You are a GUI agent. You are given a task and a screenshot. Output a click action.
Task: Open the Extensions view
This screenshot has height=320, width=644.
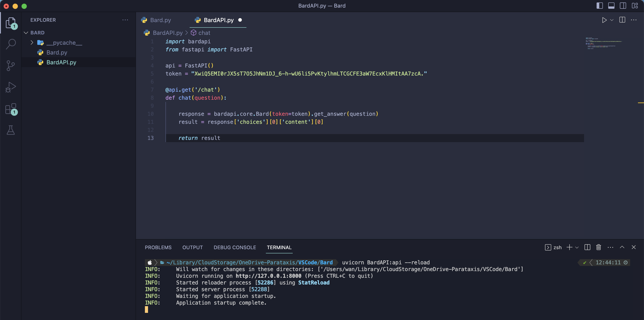tap(11, 109)
